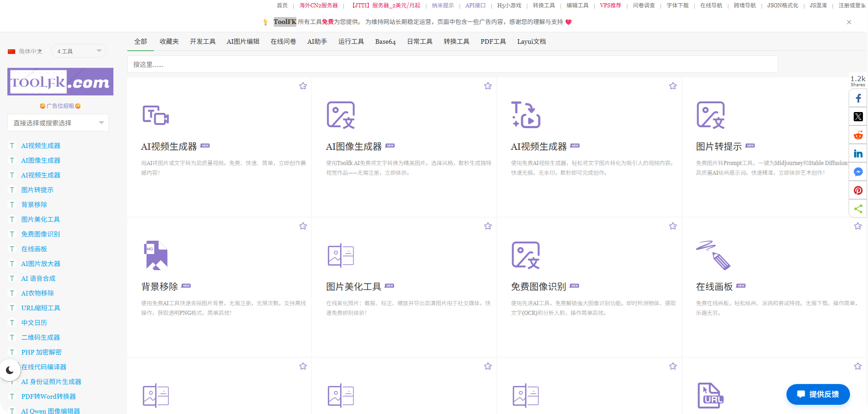Open the 4工具 dropdown
The height and width of the screenshot is (414, 868).
(79, 51)
